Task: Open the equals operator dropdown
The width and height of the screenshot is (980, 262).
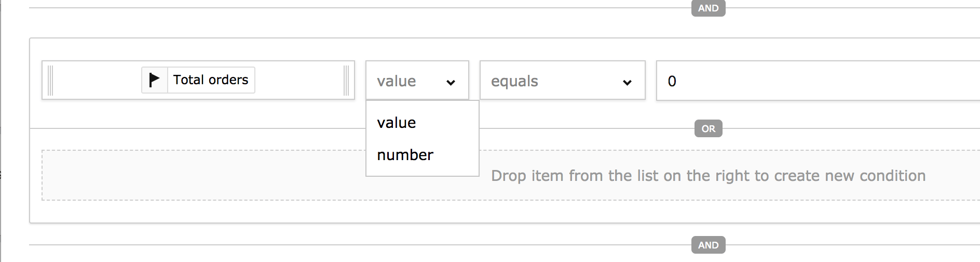Action: point(562,81)
